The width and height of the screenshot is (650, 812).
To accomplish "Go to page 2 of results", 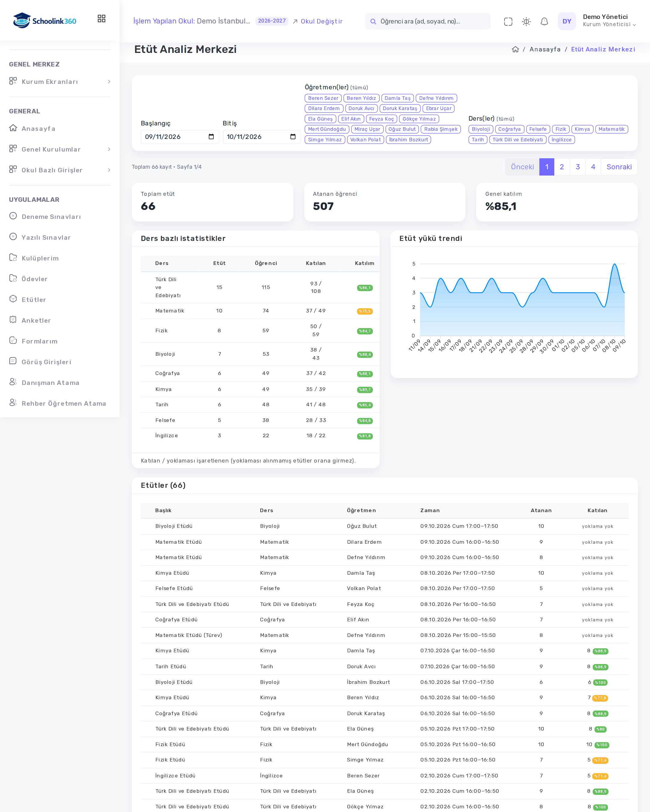I will (562, 167).
